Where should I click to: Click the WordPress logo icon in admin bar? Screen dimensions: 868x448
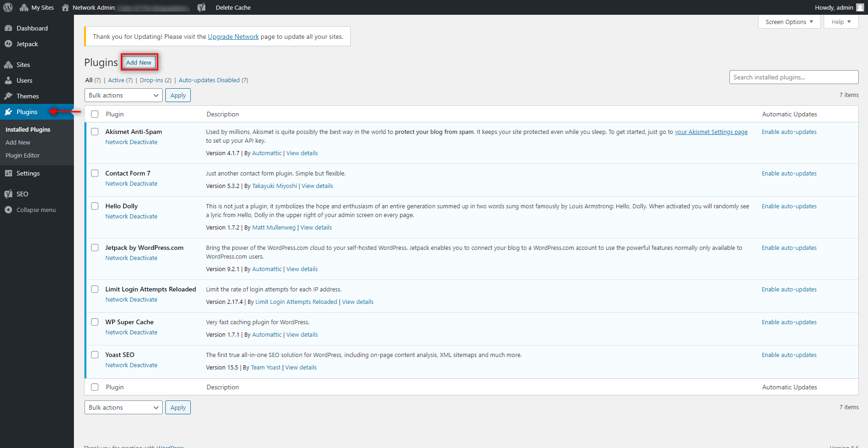pyautogui.click(x=8, y=7)
